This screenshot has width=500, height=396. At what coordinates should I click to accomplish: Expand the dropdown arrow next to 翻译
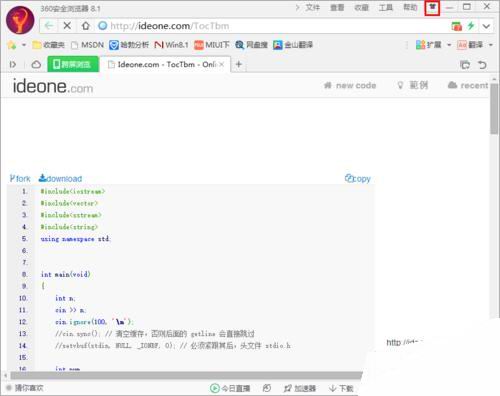pos(491,45)
